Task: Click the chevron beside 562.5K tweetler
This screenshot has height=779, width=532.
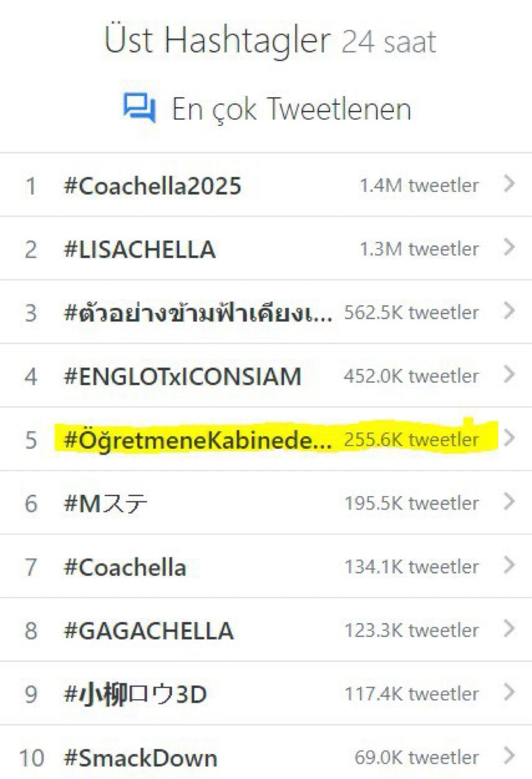Action: [509, 311]
